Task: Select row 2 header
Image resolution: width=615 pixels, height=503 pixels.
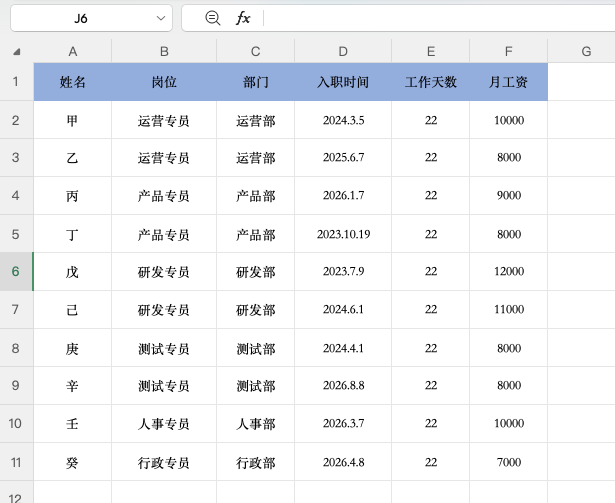Action: click(x=16, y=120)
